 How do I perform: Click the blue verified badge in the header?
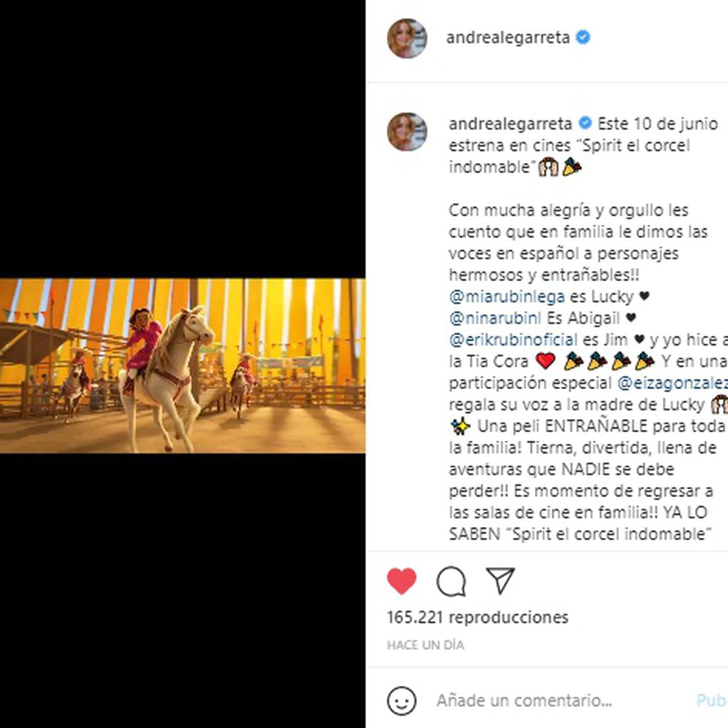point(583,37)
